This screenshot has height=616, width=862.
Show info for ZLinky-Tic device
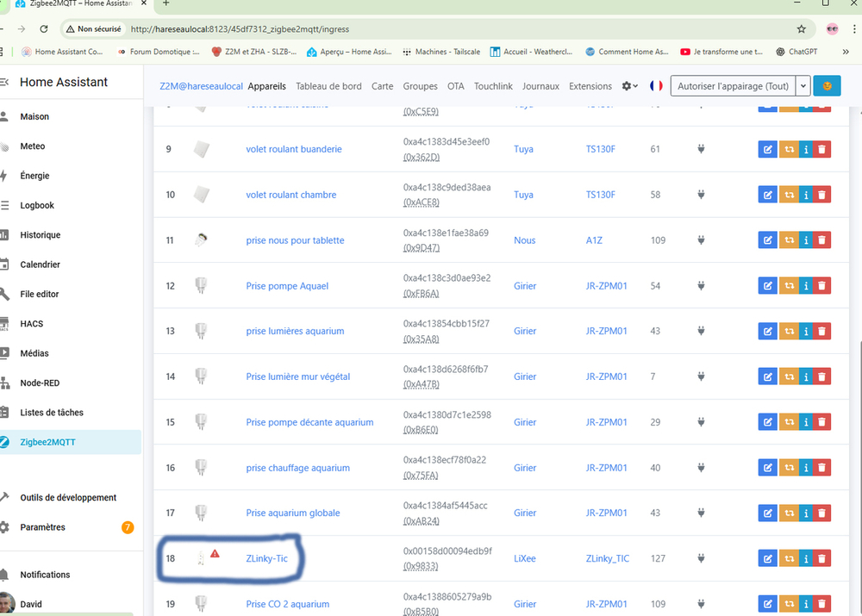pyautogui.click(x=806, y=558)
